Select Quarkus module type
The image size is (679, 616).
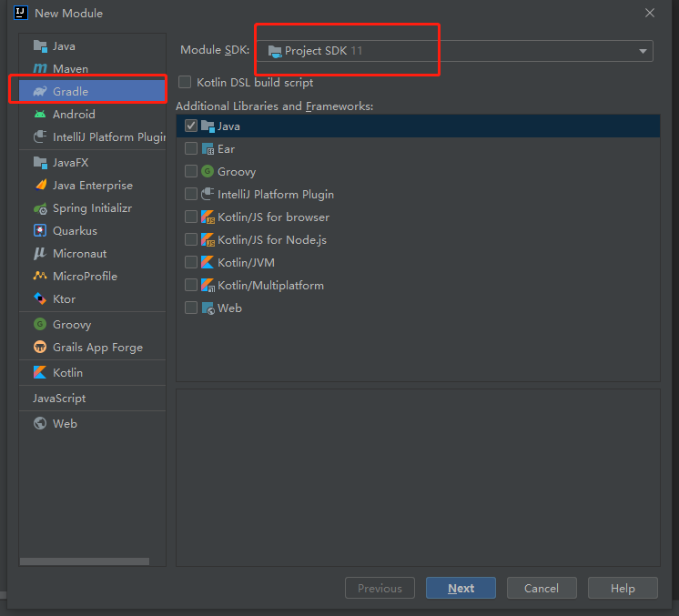pos(92,231)
